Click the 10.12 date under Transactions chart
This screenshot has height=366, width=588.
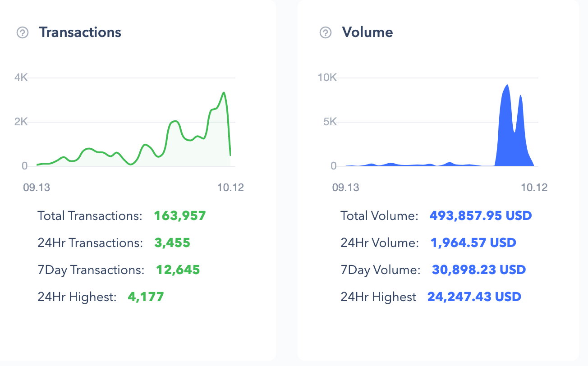coord(230,188)
